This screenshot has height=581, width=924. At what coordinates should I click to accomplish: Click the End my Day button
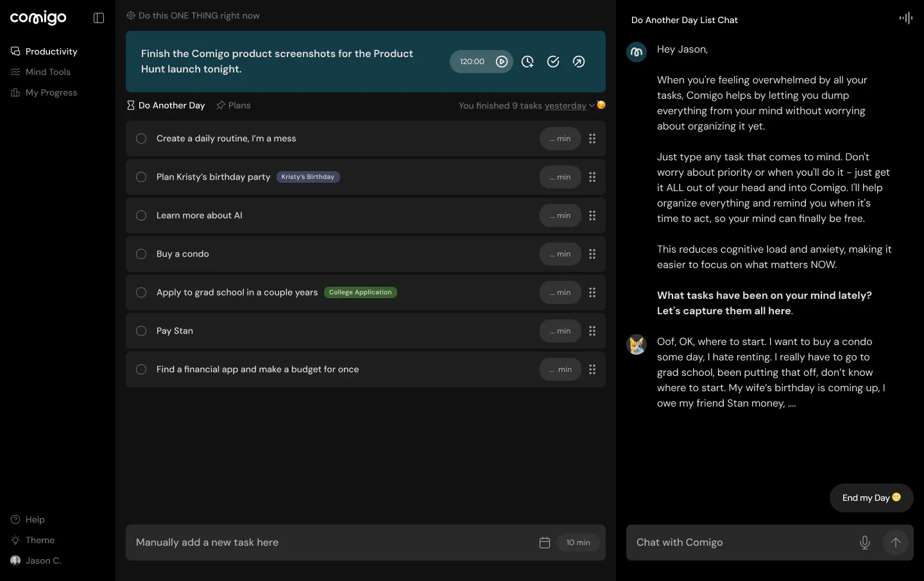(x=871, y=498)
